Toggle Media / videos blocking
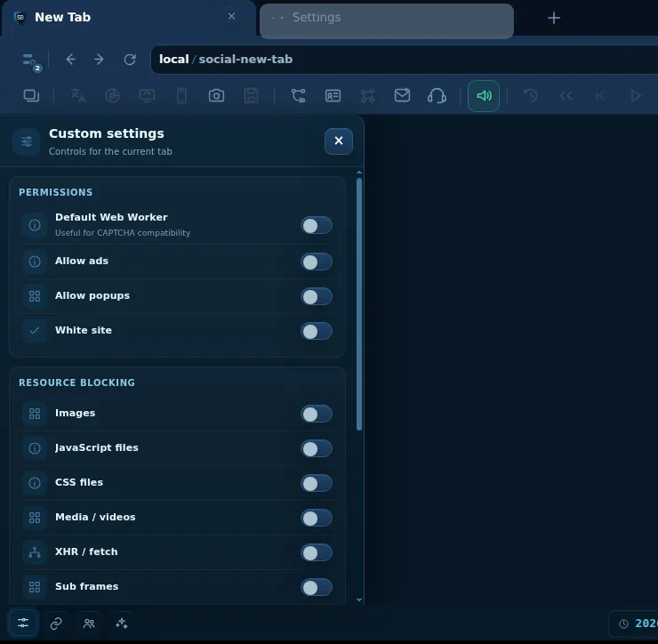658x644 pixels. (317, 518)
